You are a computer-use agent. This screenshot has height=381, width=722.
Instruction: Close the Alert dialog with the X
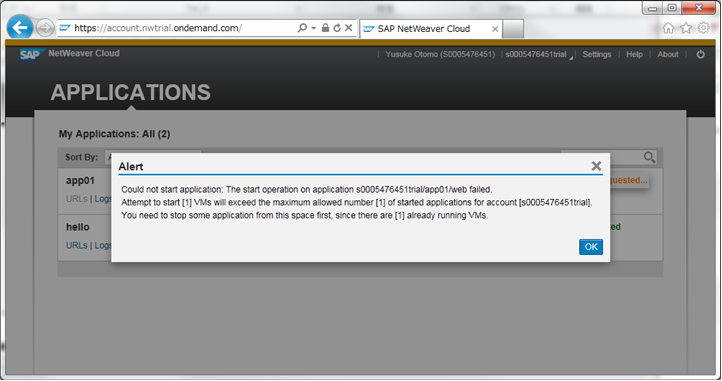click(596, 166)
